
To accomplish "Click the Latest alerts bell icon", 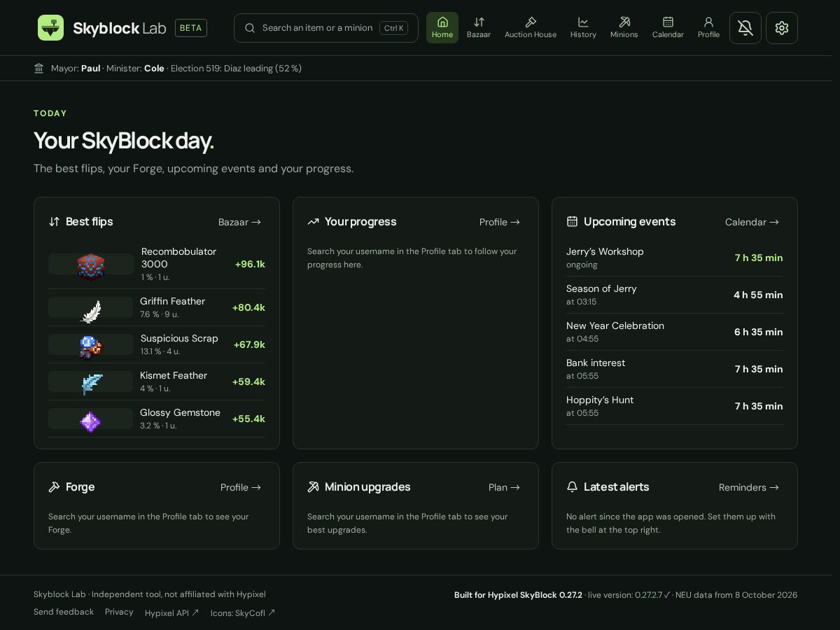I will coord(572,487).
